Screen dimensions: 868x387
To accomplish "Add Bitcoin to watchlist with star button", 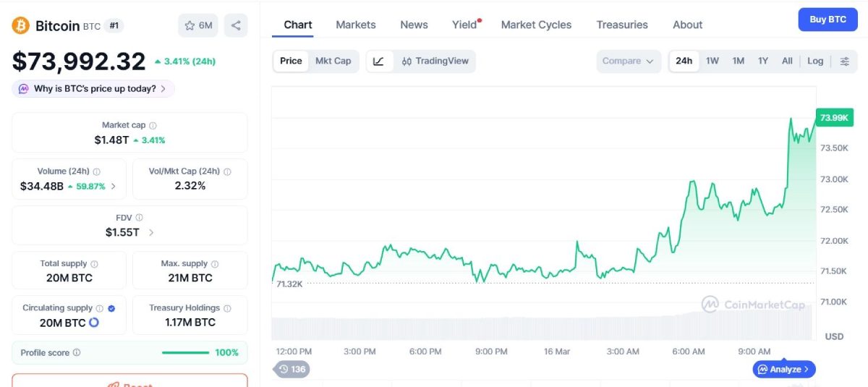I will (197, 25).
